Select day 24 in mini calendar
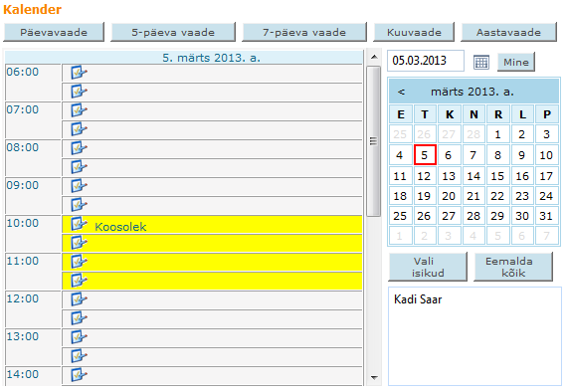 click(546, 196)
